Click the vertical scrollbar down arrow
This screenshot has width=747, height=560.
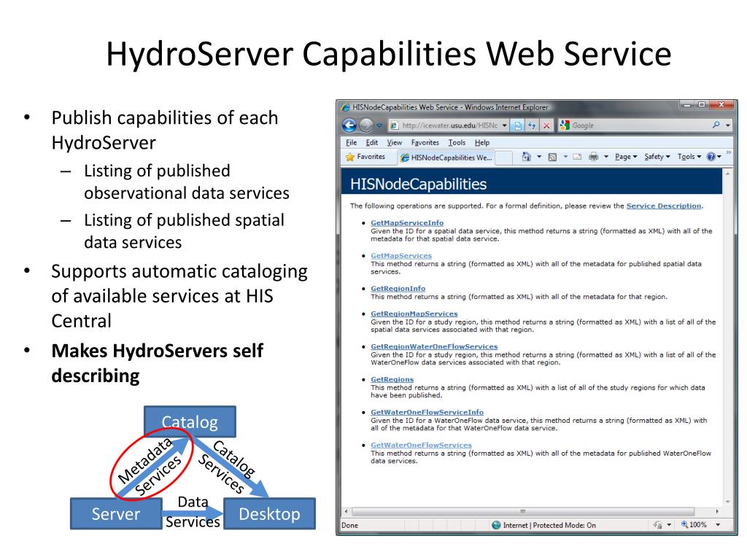pyautogui.click(x=727, y=502)
